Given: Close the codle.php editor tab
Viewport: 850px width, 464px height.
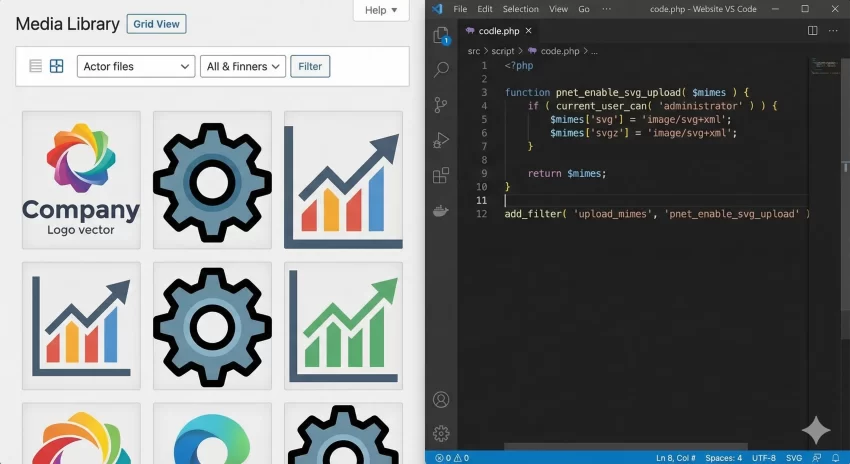Looking at the screenshot, I should coord(529,31).
